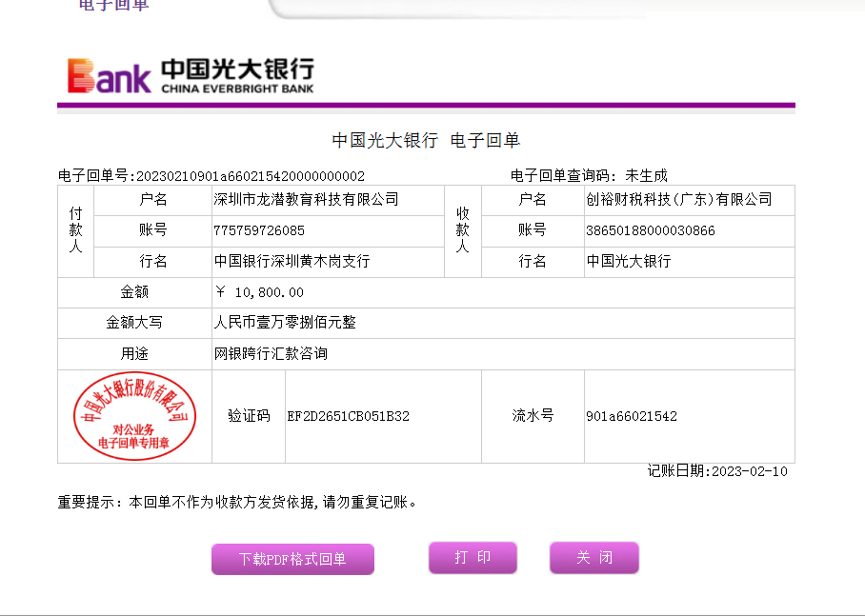Image resolution: width=865 pixels, height=616 pixels.
Task: Select serial number 901a66021542
Action: (x=632, y=416)
